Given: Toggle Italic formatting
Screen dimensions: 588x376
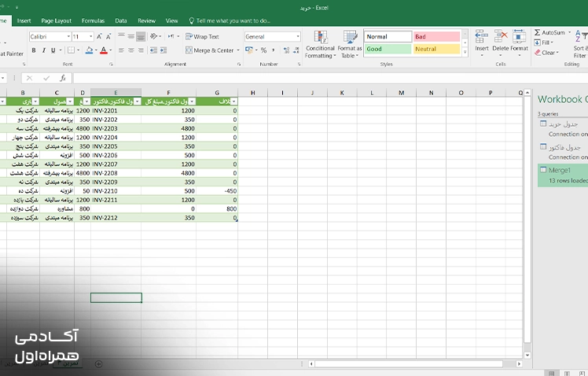Looking at the screenshot, I should click(43, 50).
